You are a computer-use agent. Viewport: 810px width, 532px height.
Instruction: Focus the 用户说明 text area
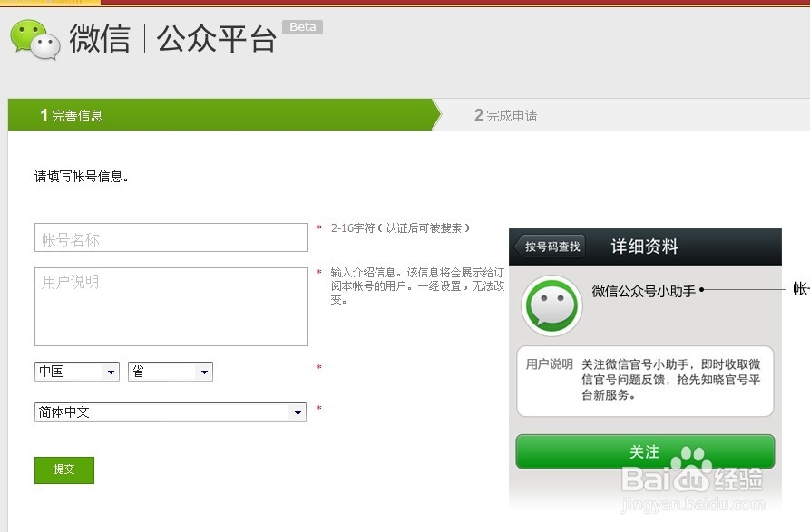171,306
